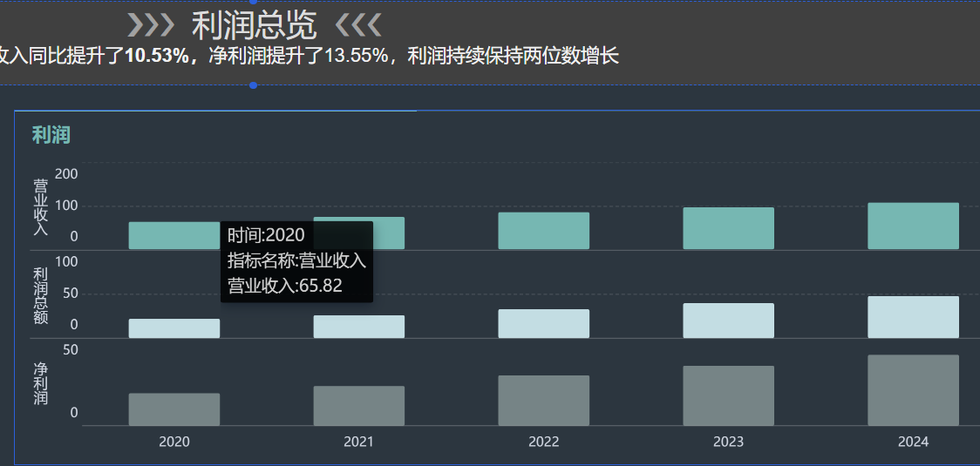Click the 2023 营业收入 bar
The height and width of the screenshot is (466, 980).
coord(729,228)
